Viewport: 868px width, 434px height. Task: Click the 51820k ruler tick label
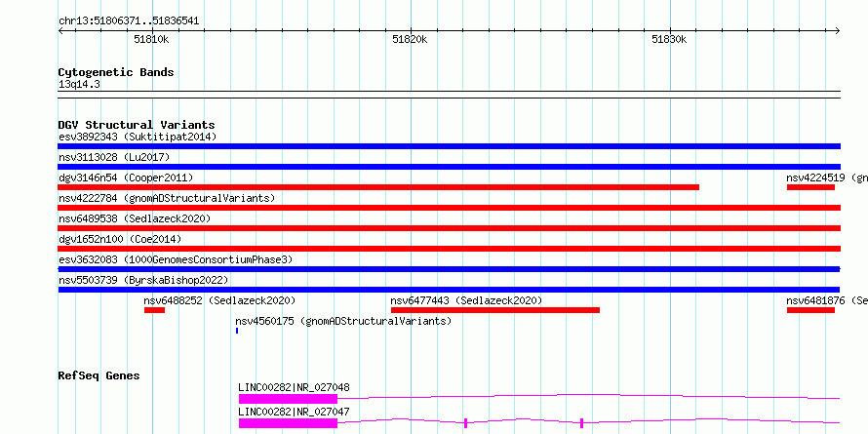click(410, 39)
